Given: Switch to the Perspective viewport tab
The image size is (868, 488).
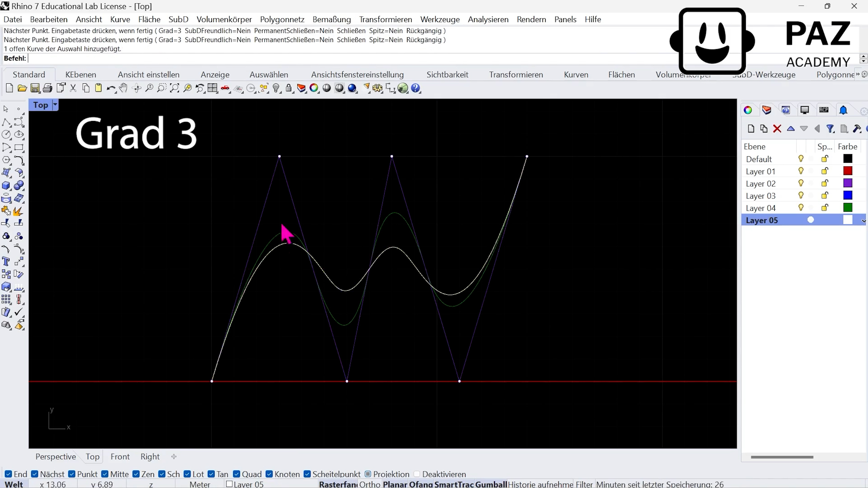Looking at the screenshot, I should click(x=56, y=456).
